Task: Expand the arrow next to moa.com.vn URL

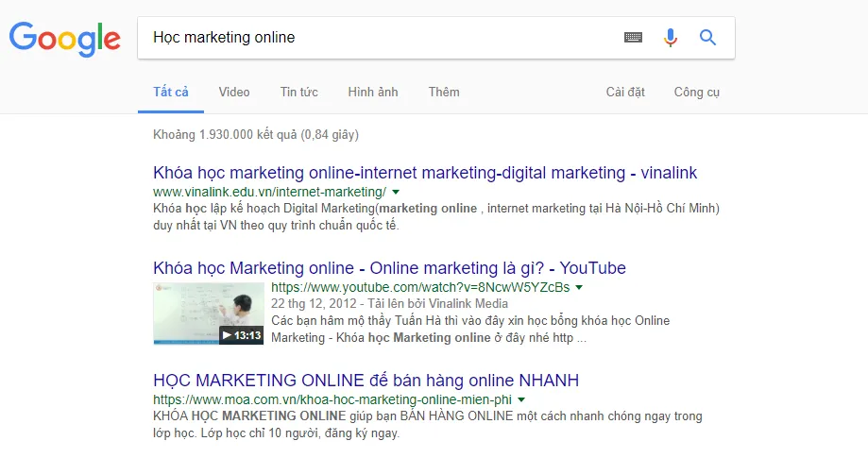Action: click(521, 399)
